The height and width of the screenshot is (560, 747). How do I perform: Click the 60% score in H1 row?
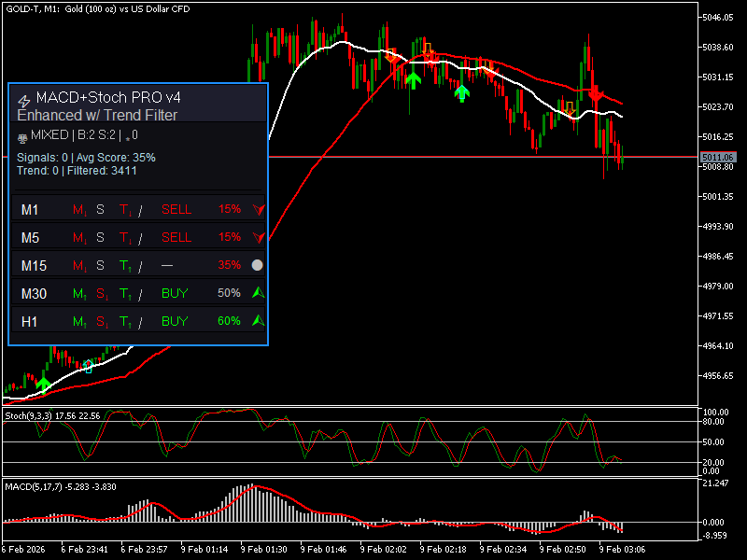[x=229, y=321]
